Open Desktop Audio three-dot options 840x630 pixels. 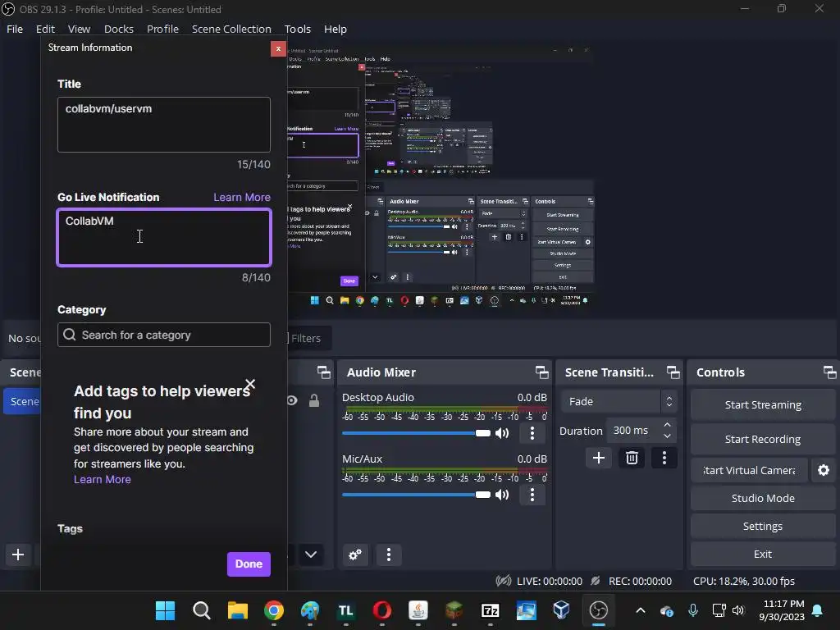[532, 433]
